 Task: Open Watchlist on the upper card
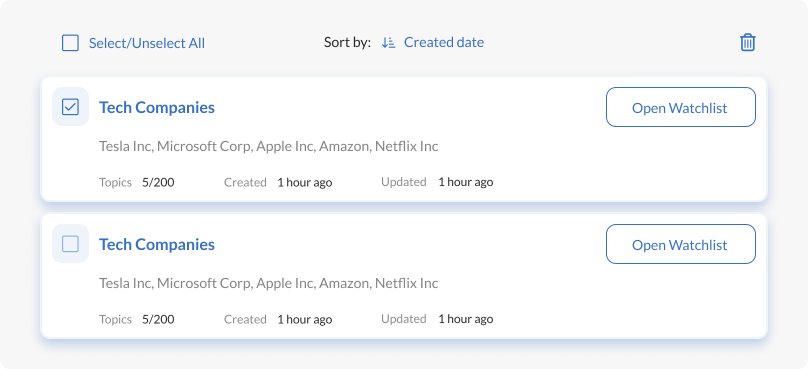pyautogui.click(x=681, y=107)
